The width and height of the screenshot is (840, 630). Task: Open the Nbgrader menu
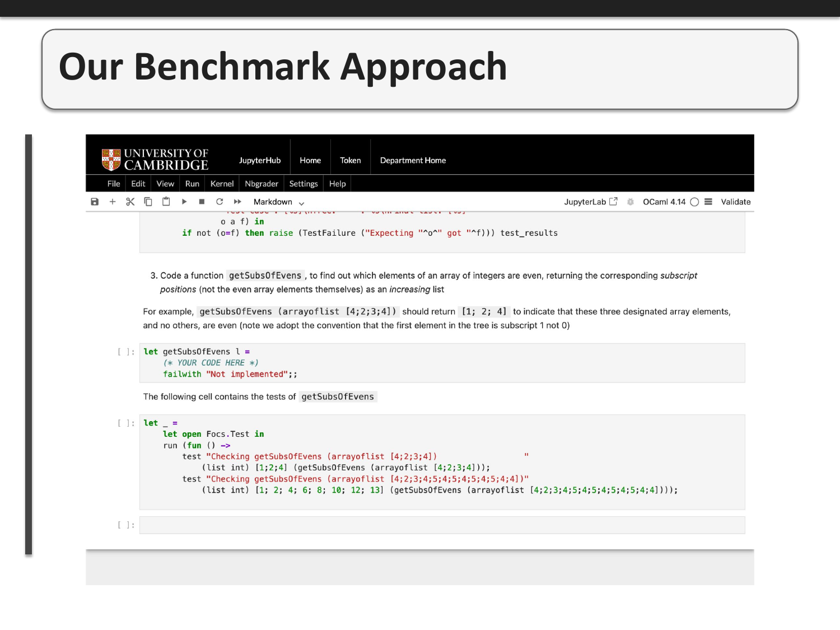coord(262,184)
